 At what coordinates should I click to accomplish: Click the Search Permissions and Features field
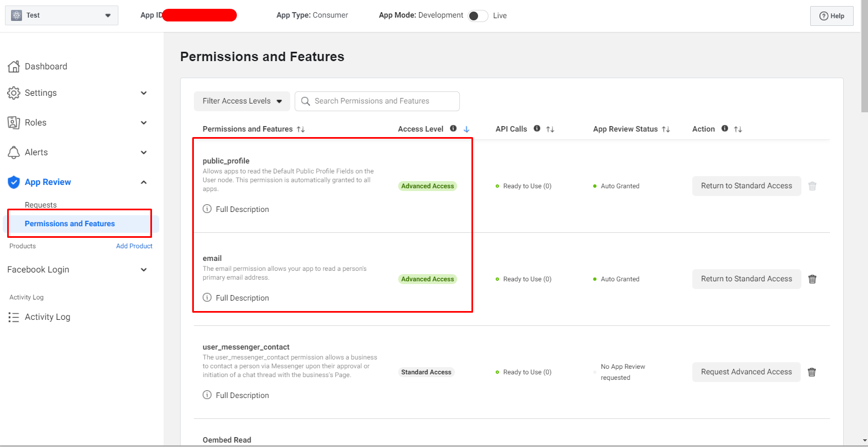[x=377, y=101]
